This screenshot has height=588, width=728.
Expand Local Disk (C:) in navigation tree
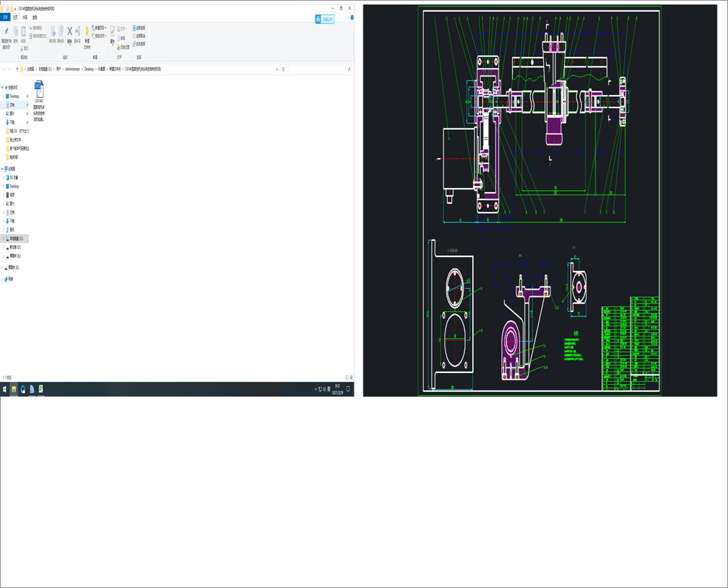point(4,238)
